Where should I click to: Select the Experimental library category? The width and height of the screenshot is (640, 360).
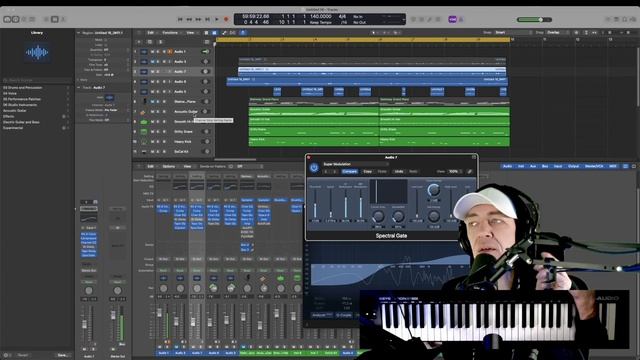click(13, 127)
